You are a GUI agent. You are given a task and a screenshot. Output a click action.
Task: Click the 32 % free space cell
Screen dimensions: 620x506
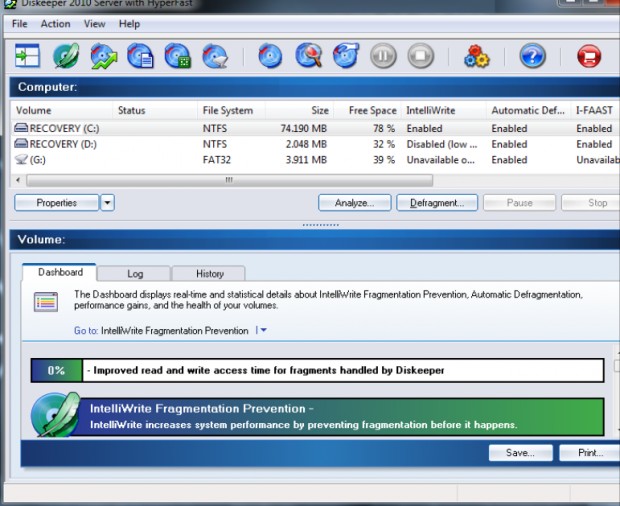384,144
